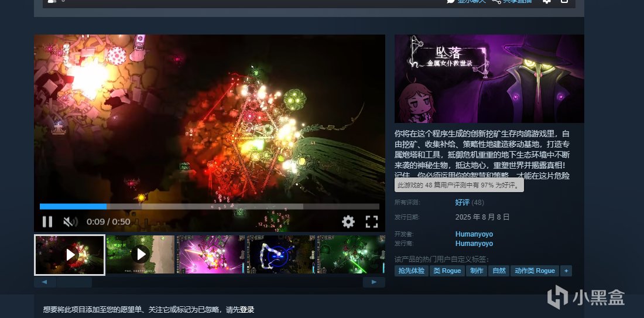Screen dimensions: 644x318
Task: Select the first trailer video thumbnail
Action: click(x=70, y=255)
